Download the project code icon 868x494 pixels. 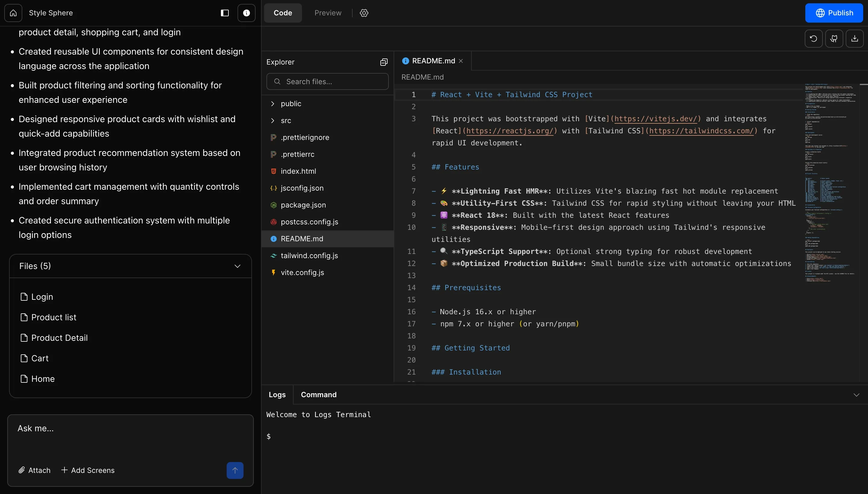coord(854,39)
